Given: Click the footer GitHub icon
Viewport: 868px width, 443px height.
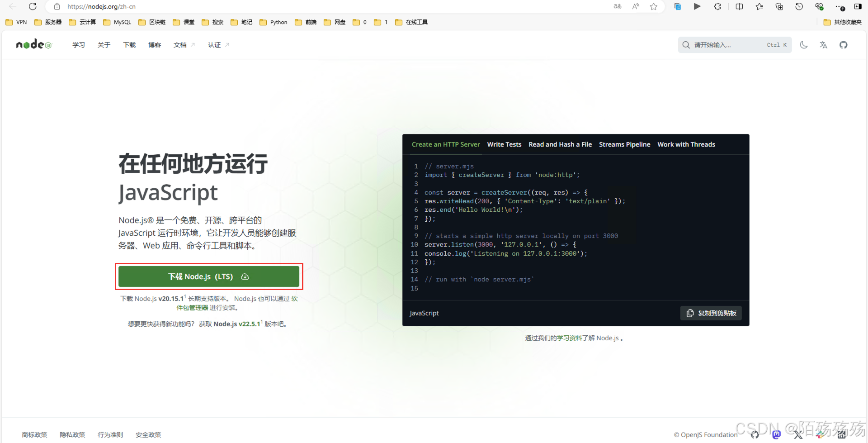Looking at the screenshot, I should coord(755,435).
